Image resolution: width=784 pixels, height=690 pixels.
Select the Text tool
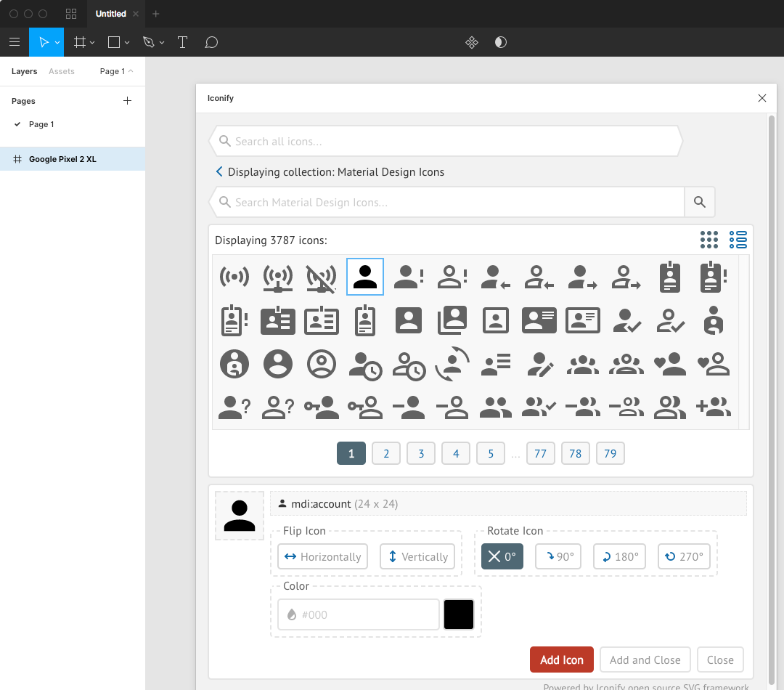182,42
